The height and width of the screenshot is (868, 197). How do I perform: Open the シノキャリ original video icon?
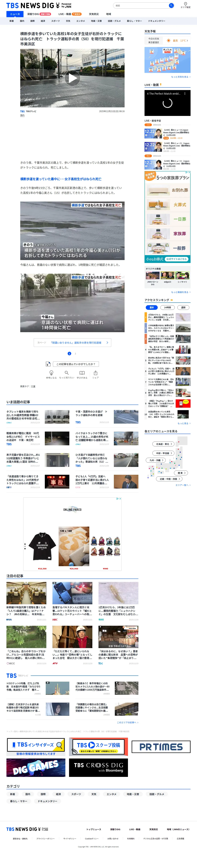click(182, 275)
